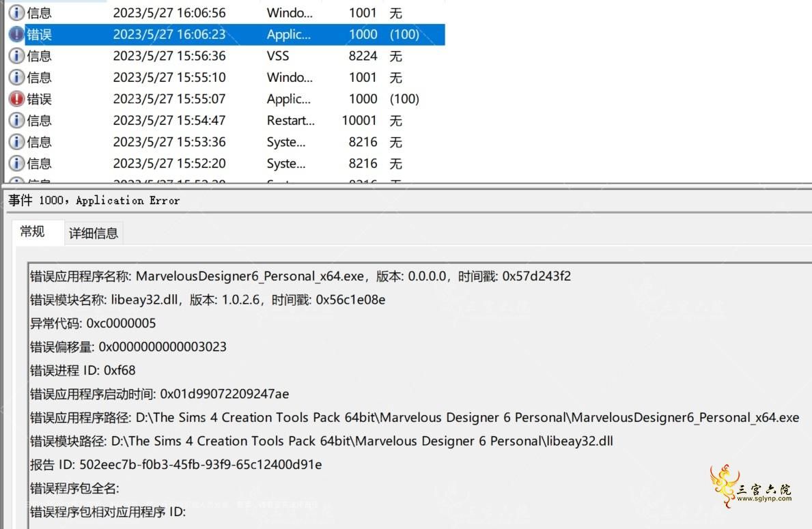Click the 错误程序包全名 line
Viewport: 812px width, 529px height.
click(74, 488)
